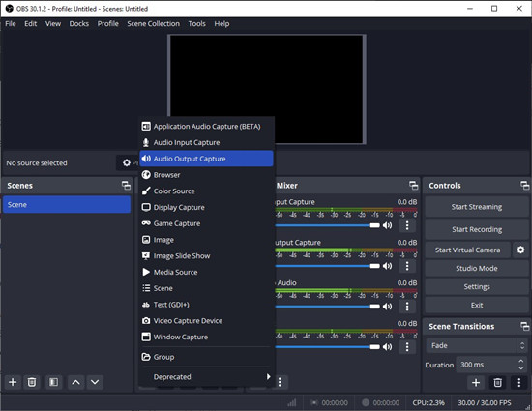Move scene down arrow

click(95, 382)
